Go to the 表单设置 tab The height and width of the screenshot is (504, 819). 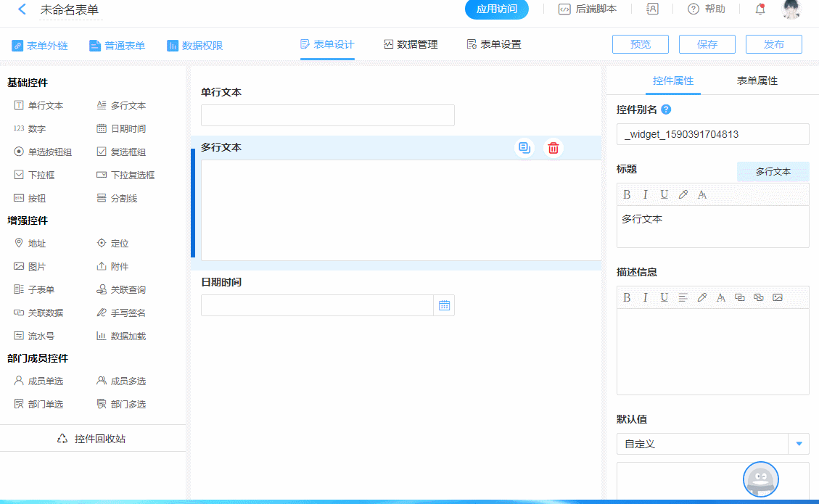(494, 45)
